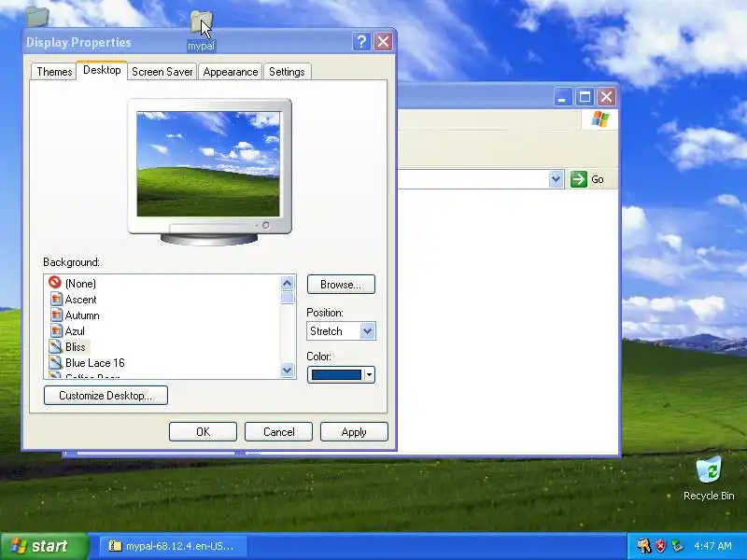Select the Desktop tab
The image size is (747, 560).
(102, 70)
